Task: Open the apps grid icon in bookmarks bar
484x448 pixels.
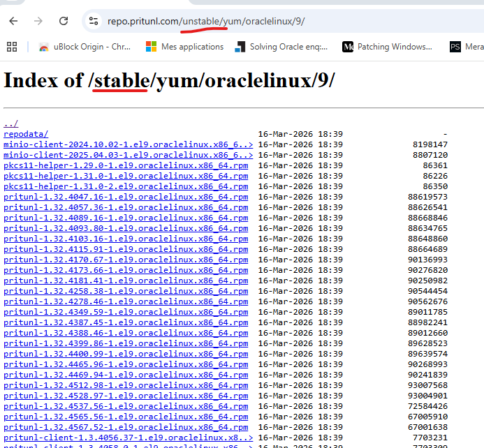Action: (x=12, y=47)
